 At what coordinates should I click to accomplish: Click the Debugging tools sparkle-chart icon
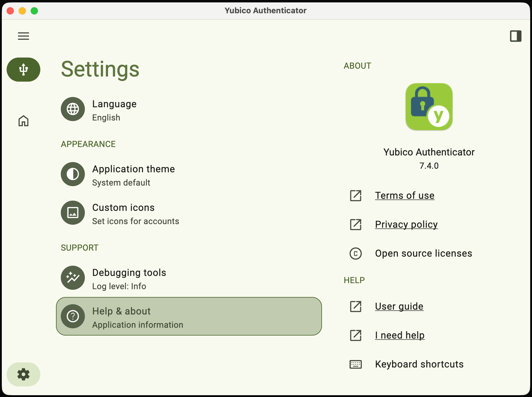73,278
